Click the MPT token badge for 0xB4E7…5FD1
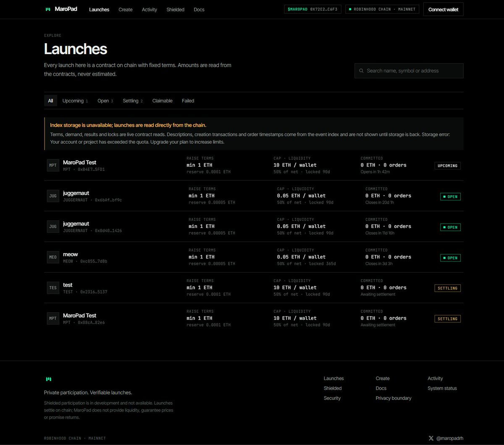Screen dimensions: 504x445 (x=53, y=165)
